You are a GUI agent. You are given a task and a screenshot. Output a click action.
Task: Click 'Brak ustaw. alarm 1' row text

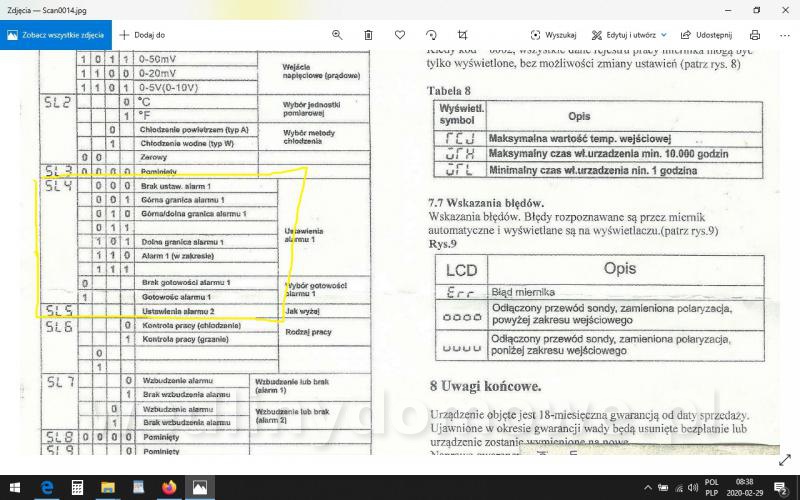176,186
